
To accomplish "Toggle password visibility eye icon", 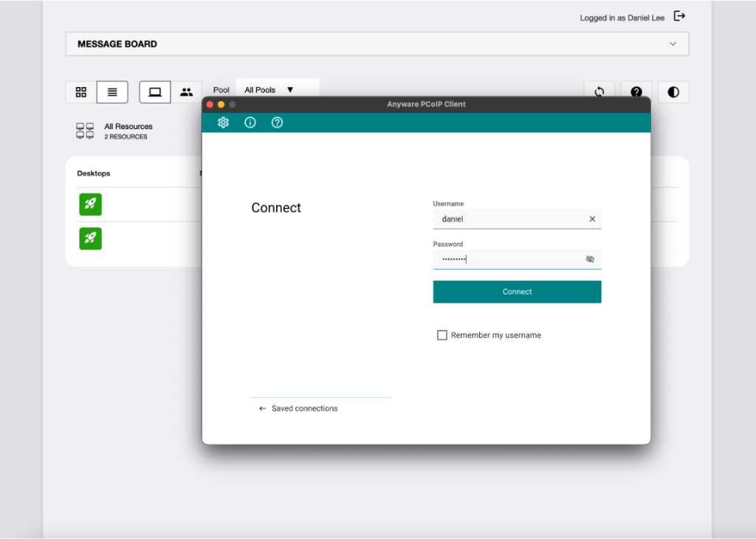I will pos(590,259).
